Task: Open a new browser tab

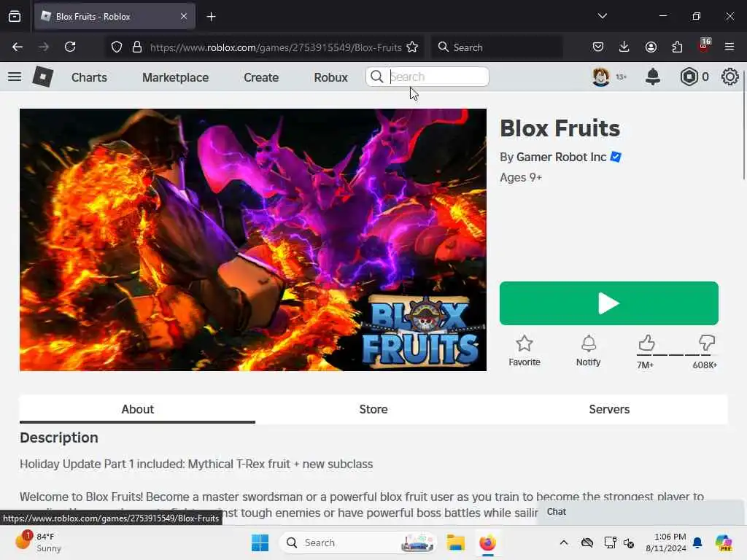Action: coord(211,17)
